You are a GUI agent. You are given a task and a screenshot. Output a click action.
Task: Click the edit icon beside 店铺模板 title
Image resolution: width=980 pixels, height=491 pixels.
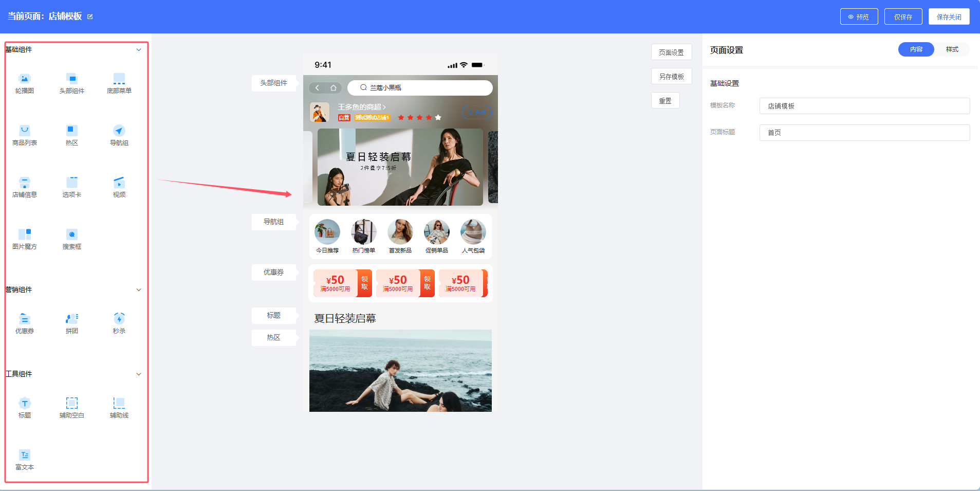90,16
